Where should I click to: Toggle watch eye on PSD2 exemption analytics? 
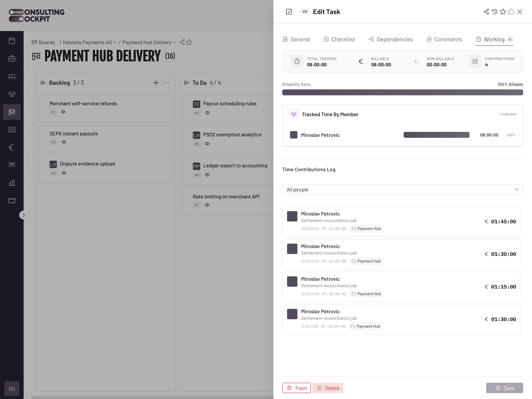point(207,144)
